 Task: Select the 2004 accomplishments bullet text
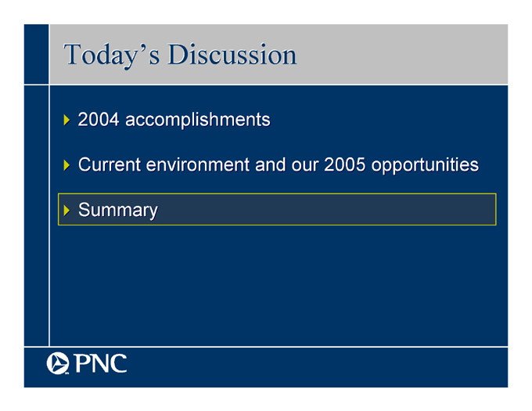click(x=174, y=120)
